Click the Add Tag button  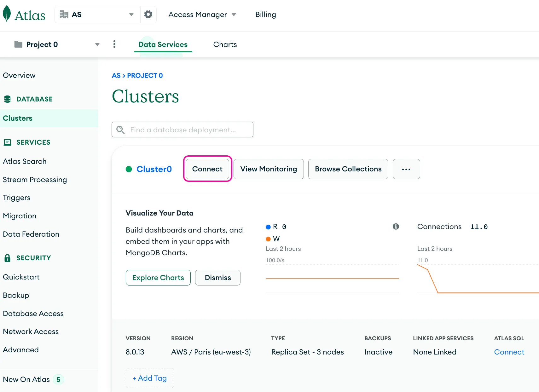(x=150, y=378)
